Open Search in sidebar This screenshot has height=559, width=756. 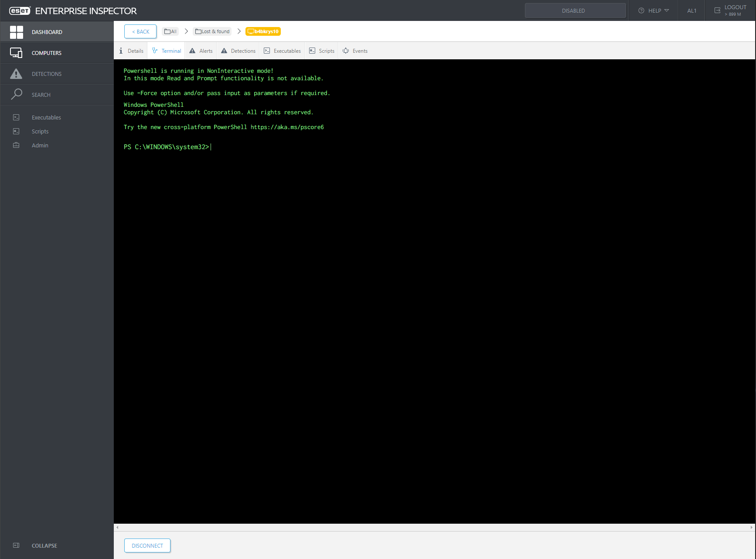[x=57, y=95]
